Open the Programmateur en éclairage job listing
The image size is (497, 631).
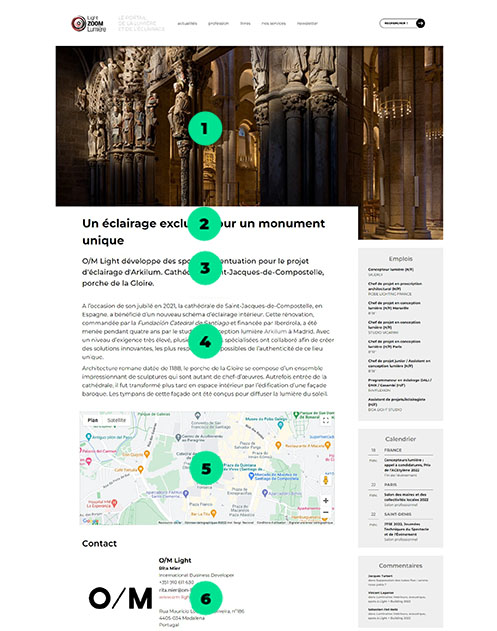399,383
